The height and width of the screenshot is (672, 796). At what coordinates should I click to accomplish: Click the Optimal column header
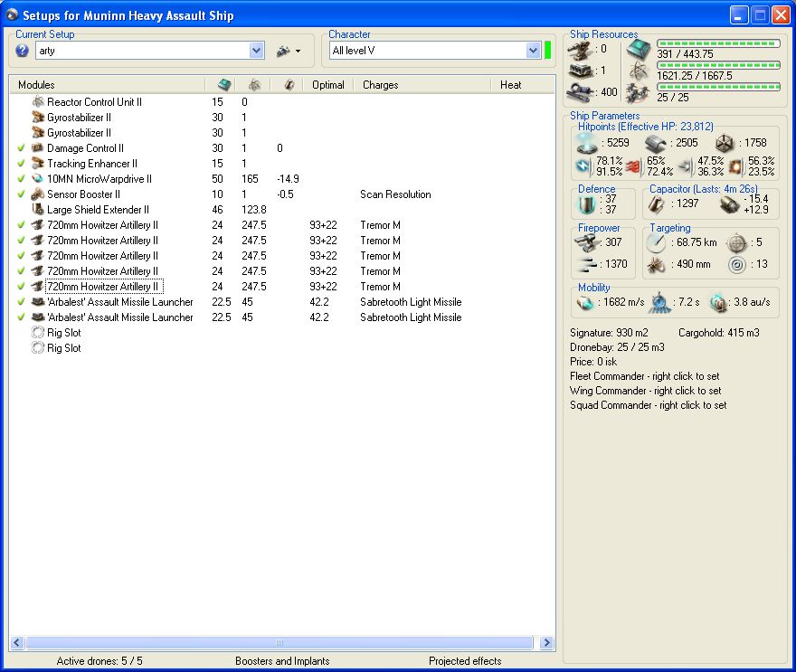[x=328, y=85]
